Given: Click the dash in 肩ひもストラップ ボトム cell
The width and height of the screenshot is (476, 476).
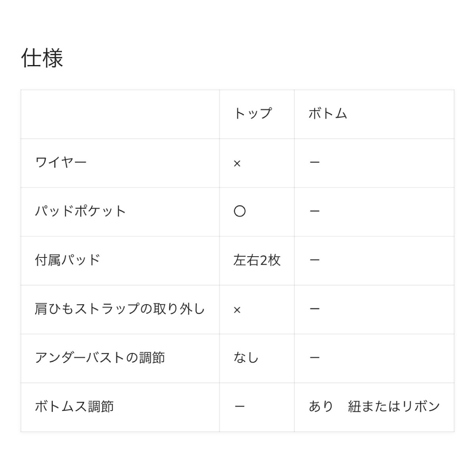Looking at the screenshot, I should 315,309.
